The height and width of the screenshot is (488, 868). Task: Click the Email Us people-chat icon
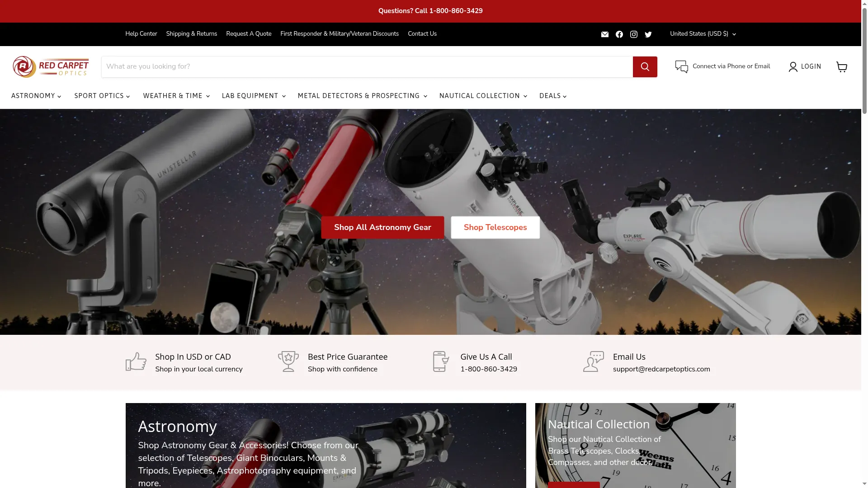coord(594,362)
